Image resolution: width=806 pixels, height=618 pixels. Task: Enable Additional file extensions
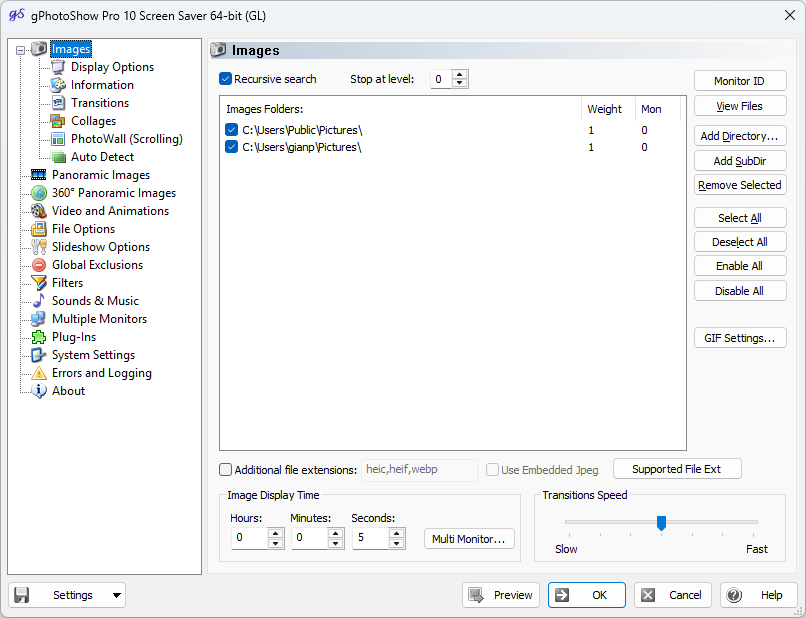point(225,469)
